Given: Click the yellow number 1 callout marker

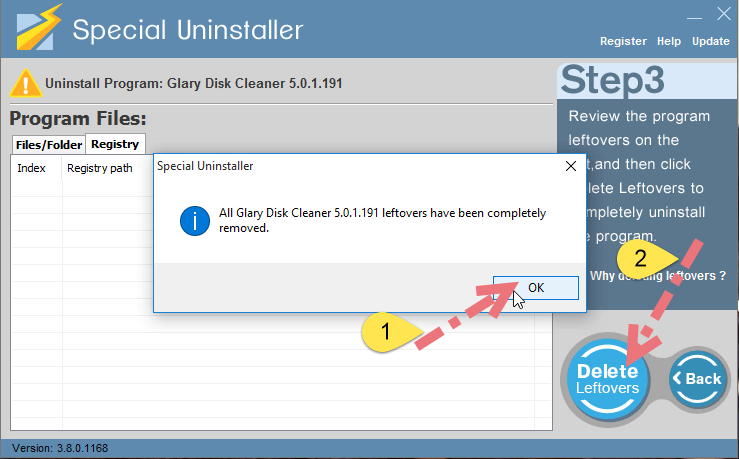Looking at the screenshot, I should pos(389,332).
